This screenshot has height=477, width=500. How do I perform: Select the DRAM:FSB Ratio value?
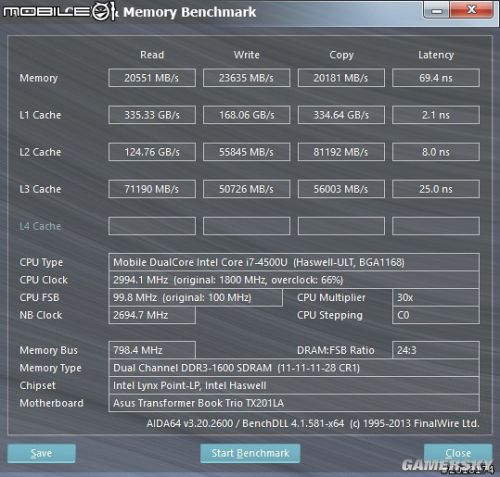click(x=436, y=350)
